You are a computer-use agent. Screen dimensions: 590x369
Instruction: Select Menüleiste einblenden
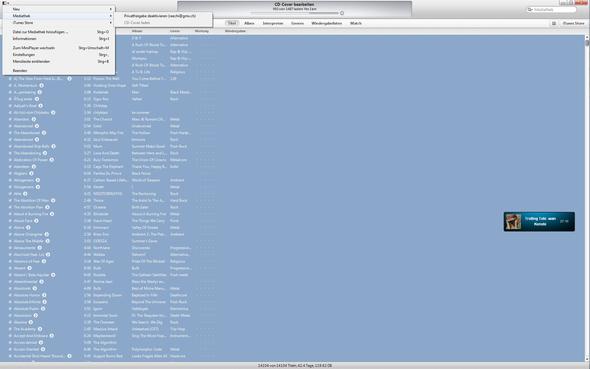[x=59, y=61]
